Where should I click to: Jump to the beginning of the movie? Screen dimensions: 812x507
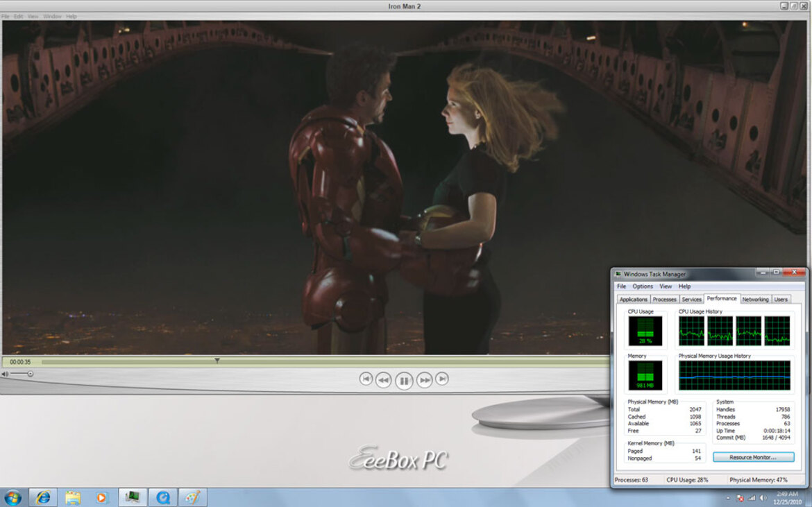click(366, 379)
